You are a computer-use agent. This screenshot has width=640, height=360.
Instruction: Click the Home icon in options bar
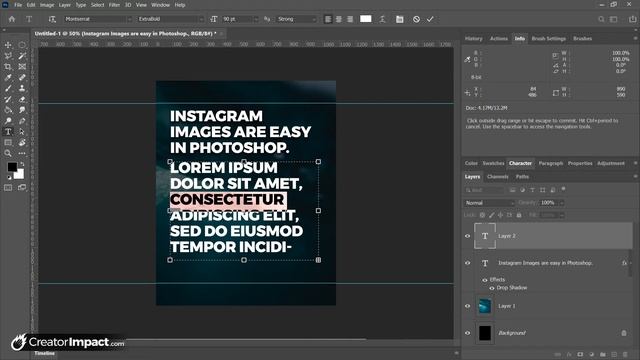pyautogui.click(x=12, y=19)
